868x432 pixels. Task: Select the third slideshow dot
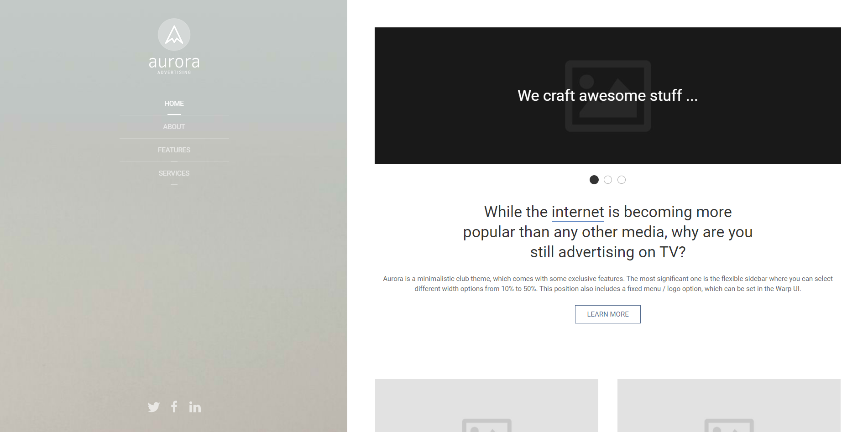coord(622,180)
